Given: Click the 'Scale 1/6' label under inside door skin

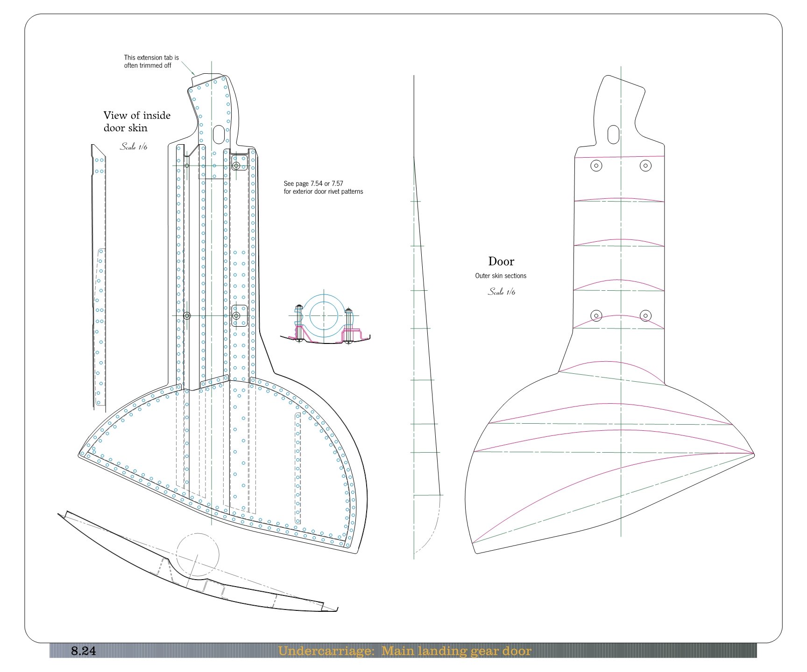Looking at the screenshot, I should (x=134, y=147).
